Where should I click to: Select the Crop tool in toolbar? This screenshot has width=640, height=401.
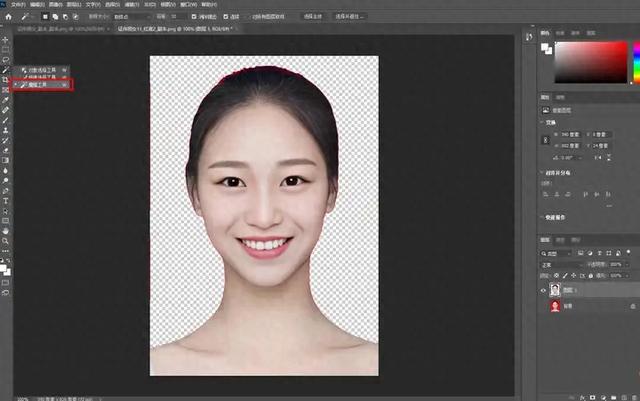pos(5,80)
